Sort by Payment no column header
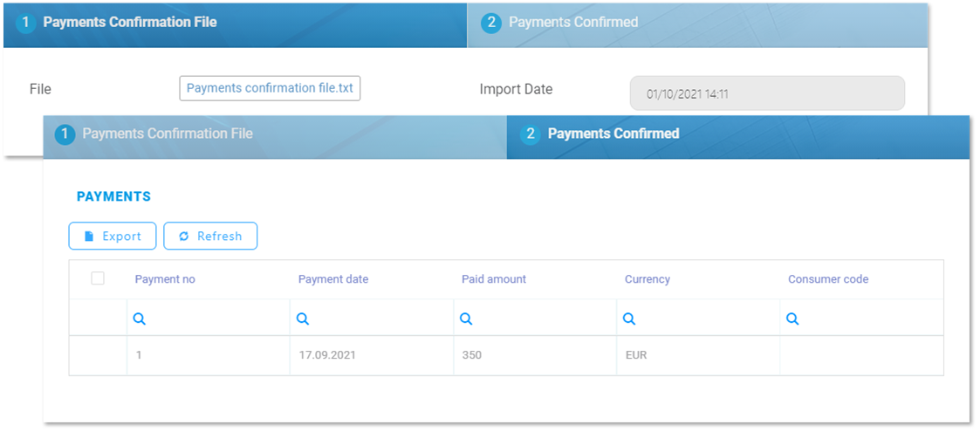The height and width of the screenshot is (432, 980). coord(165,279)
